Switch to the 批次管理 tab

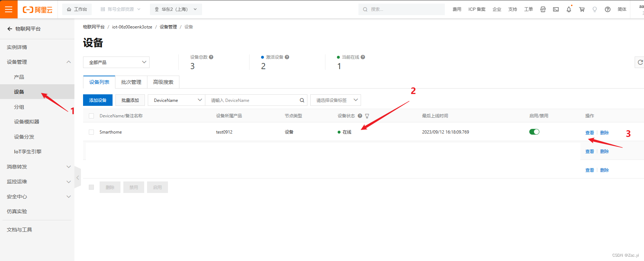(131, 82)
